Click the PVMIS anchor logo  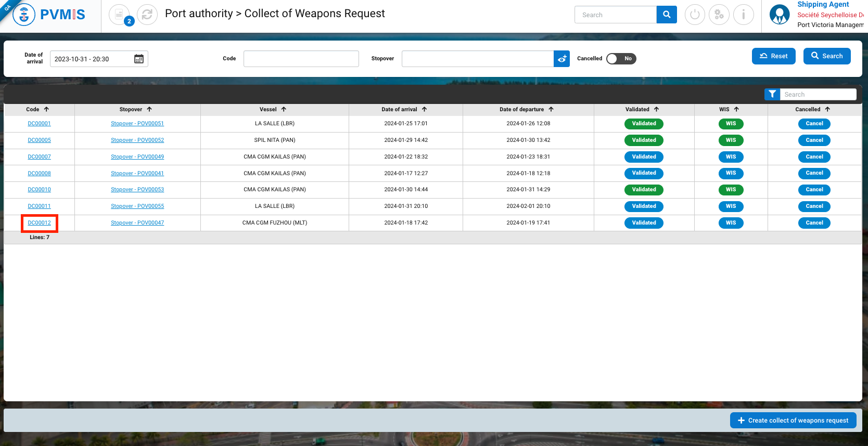pos(24,15)
